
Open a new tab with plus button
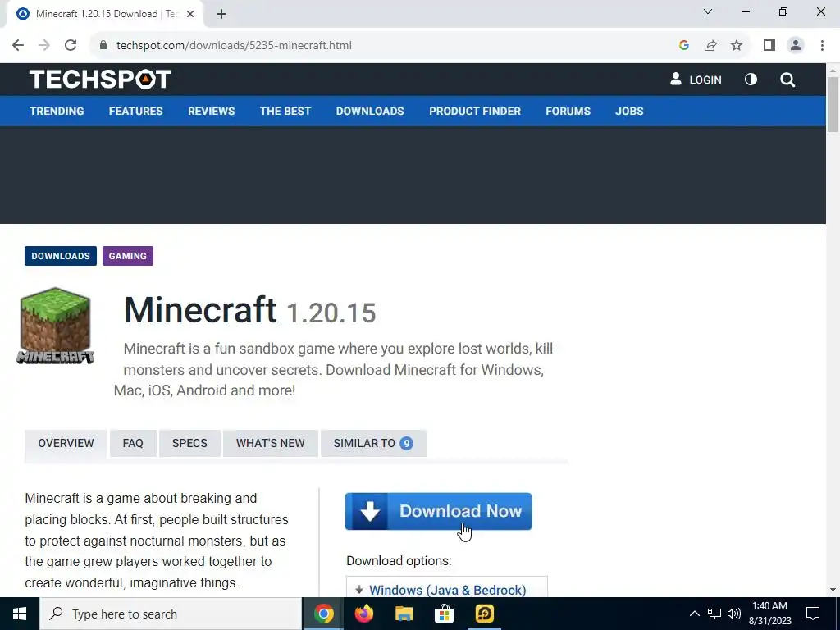pos(221,15)
